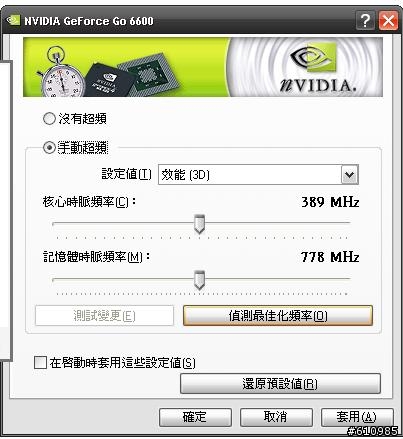
Task: Click the 389 MHz core clock readout
Action: point(330,202)
